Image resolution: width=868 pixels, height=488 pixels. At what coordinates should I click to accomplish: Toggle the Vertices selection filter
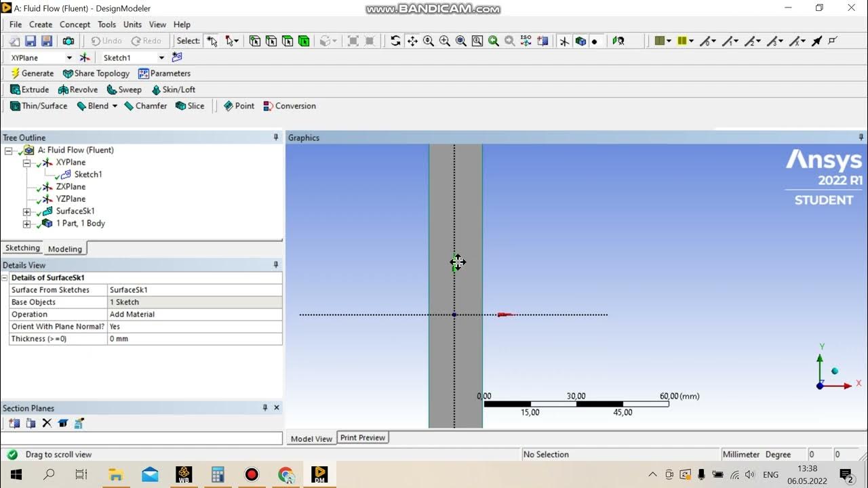[x=255, y=41]
